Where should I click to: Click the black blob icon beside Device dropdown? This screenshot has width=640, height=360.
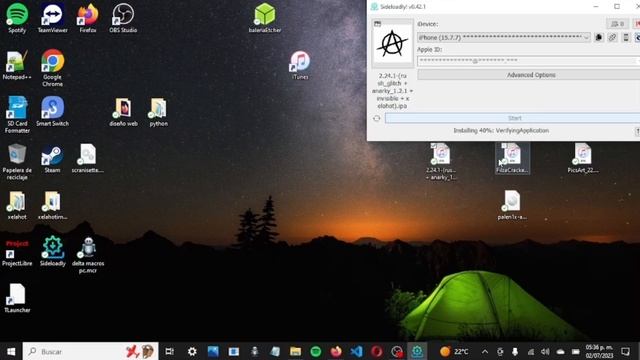599,38
